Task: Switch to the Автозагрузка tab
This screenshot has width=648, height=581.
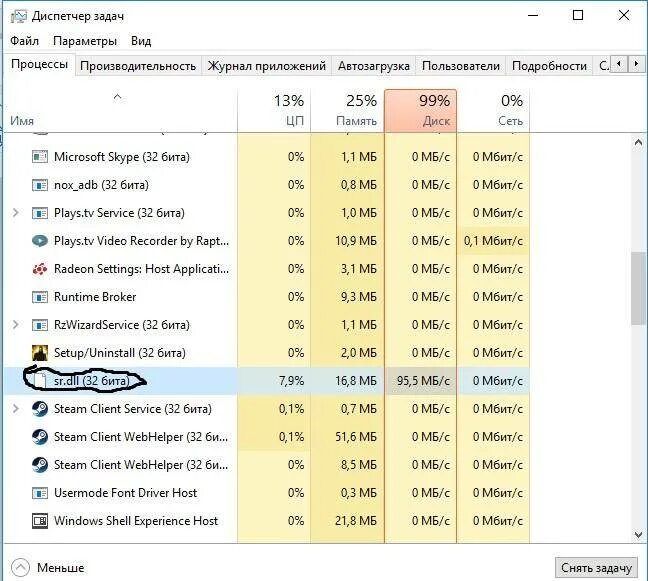Action: pyautogui.click(x=374, y=66)
